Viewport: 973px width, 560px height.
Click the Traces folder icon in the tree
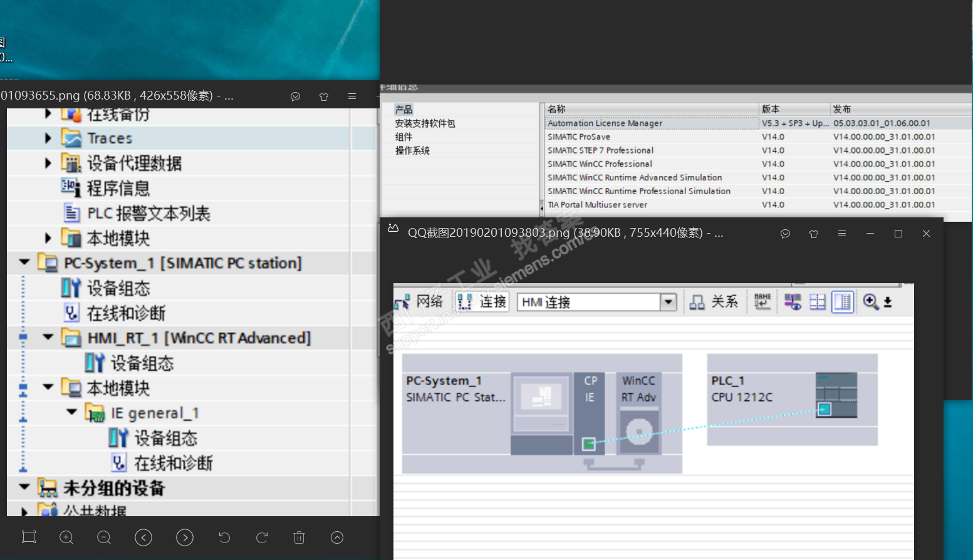(71, 138)
